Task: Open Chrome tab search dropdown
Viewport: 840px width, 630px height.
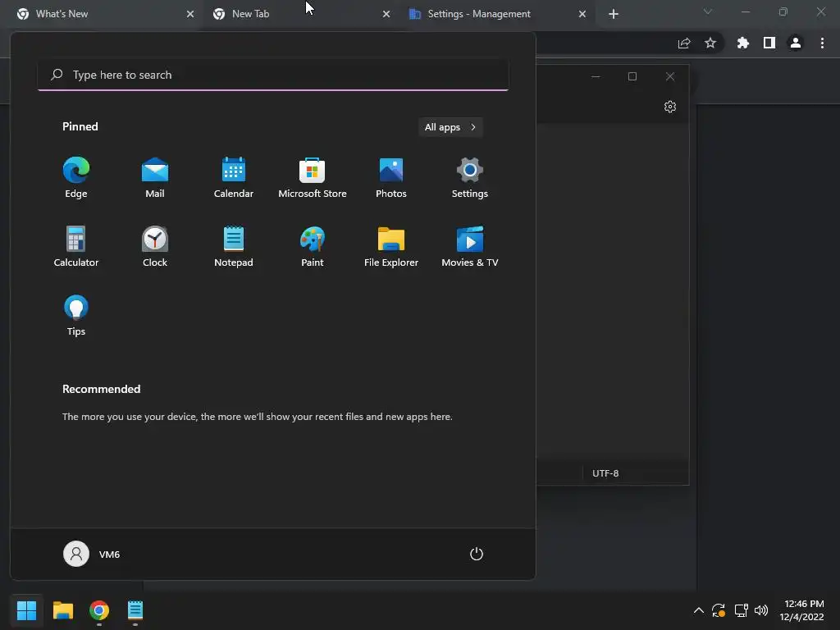Action: click(708, 11)
